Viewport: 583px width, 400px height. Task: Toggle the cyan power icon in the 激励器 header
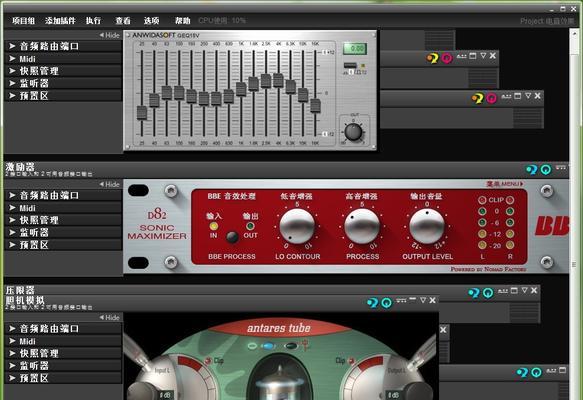[x=545, y=170]
